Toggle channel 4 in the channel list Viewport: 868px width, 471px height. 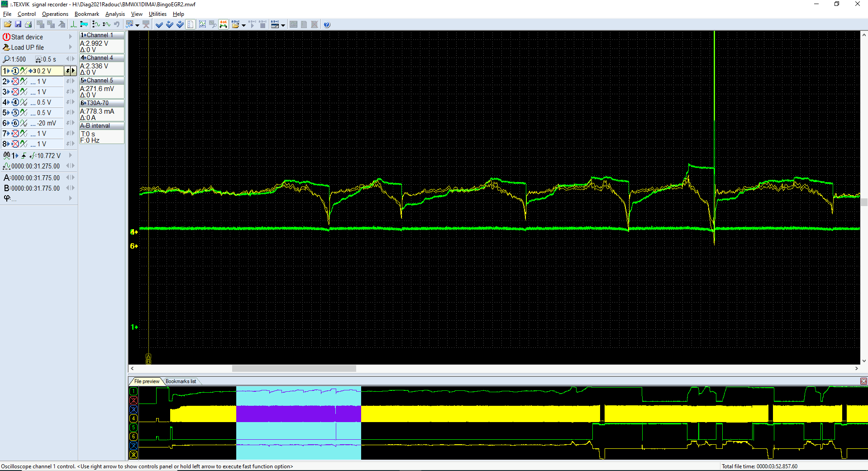pyautogui.click(x=15, y=102)
